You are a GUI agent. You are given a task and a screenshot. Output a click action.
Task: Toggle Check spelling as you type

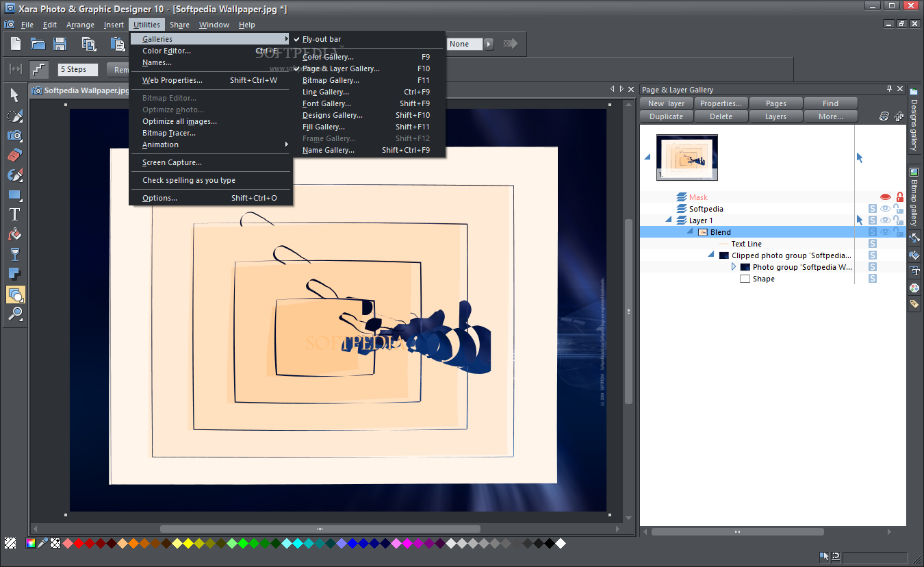(211, 180)
